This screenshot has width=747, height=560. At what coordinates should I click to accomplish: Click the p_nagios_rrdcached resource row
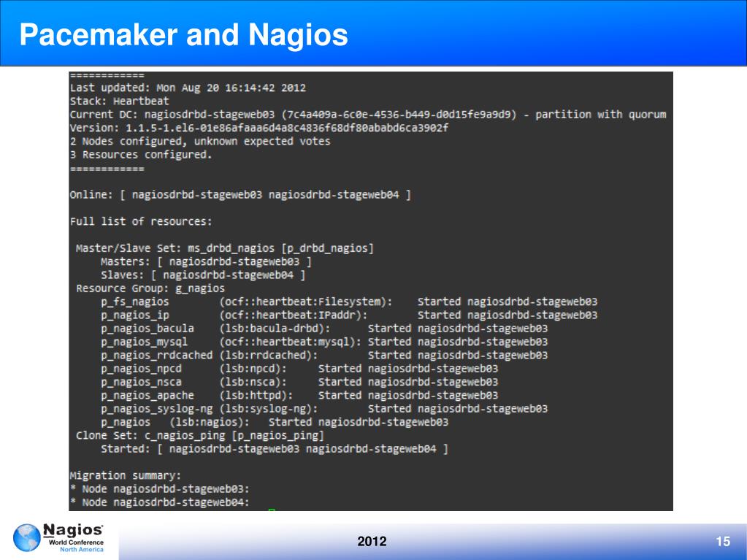click(324, 355)
